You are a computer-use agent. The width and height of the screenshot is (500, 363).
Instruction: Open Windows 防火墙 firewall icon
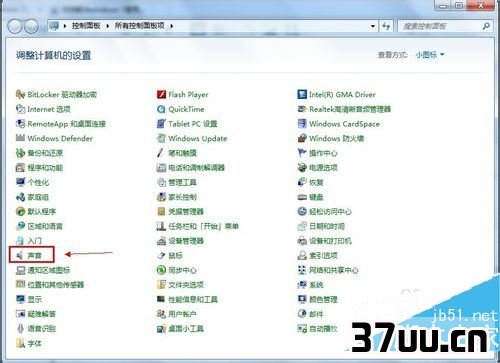click(x=302, y=138)
